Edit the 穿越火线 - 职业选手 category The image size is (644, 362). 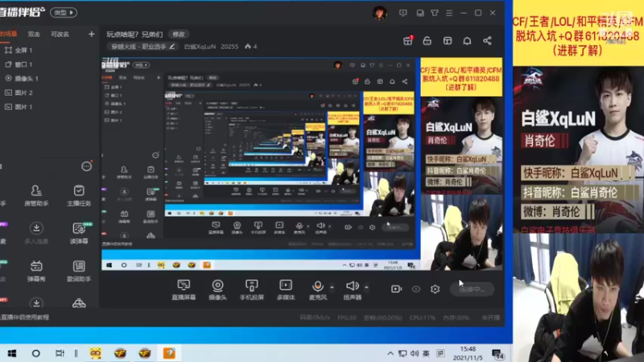pos(143,47)
